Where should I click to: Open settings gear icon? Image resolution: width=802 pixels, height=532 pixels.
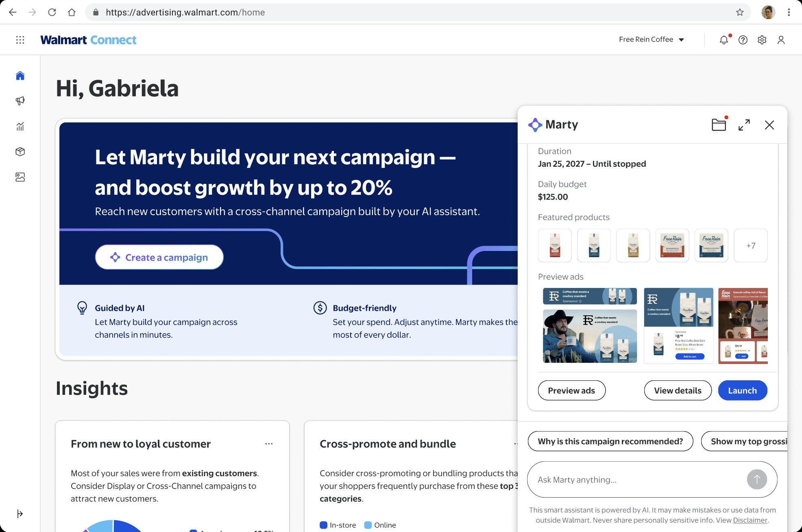pyautogui.click(x=762, y=39)
